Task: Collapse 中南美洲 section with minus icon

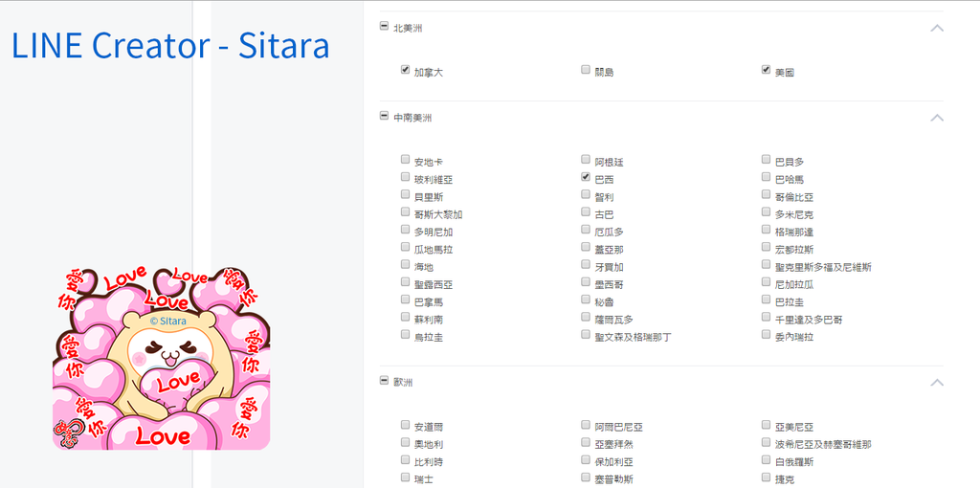Action: [384, 116]
